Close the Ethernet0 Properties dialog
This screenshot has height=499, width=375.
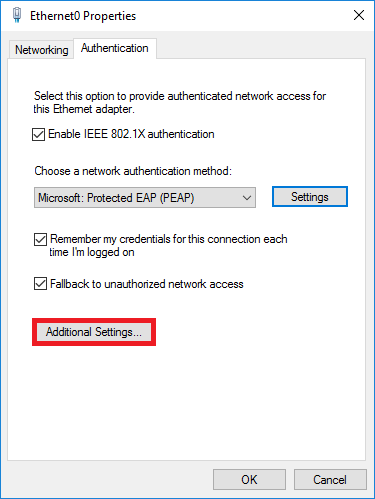point(359,15)
